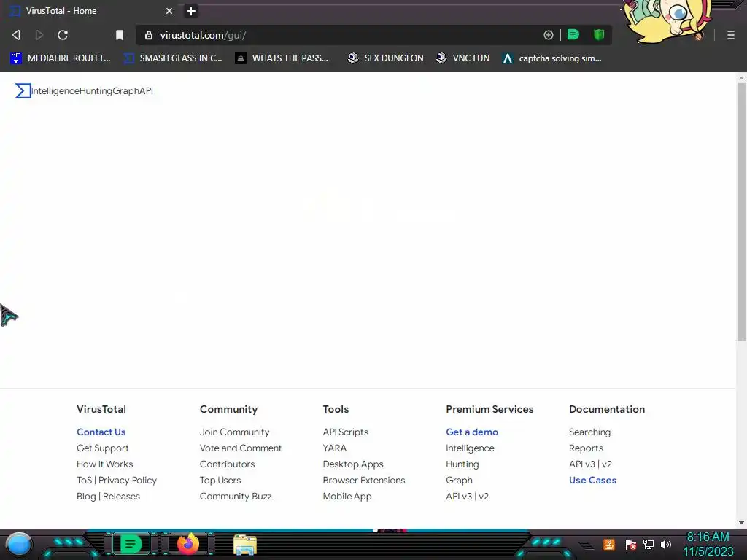This screenshot has width=747, height=560.
Task: Open the green chat extension icon in toolbar
Action: [x=573, y=35]
